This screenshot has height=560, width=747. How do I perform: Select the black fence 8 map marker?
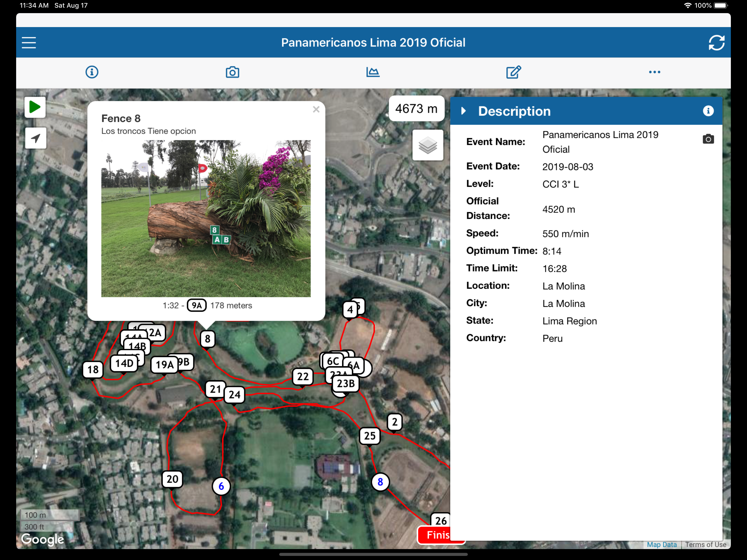coord(207,339)
